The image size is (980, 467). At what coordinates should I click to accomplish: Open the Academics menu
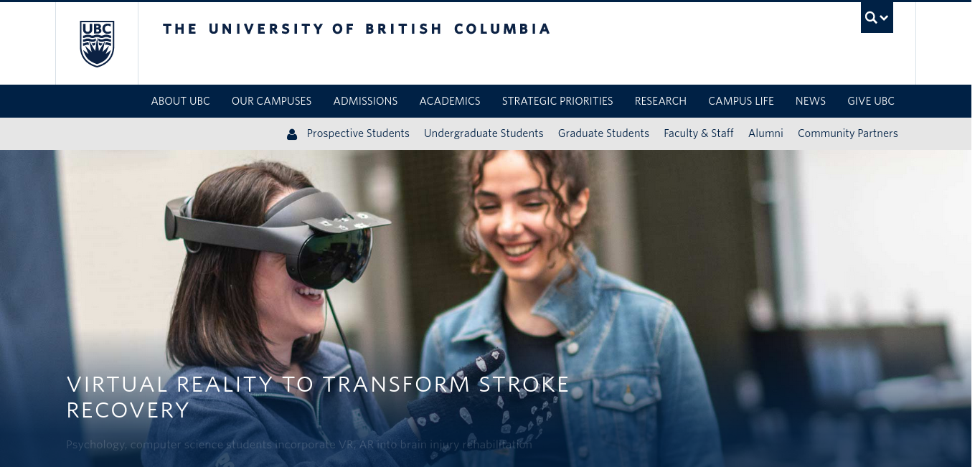450,101
